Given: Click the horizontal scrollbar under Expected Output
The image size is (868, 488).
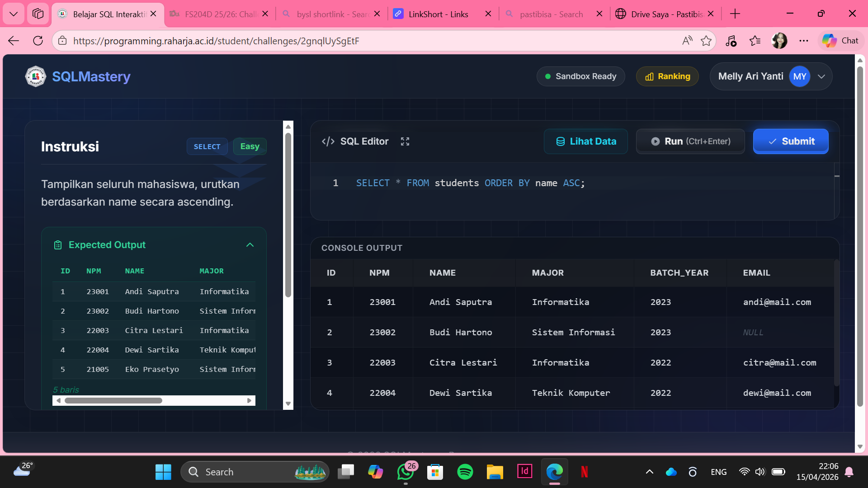Looking at the screenshot, I should coord(113,400).
